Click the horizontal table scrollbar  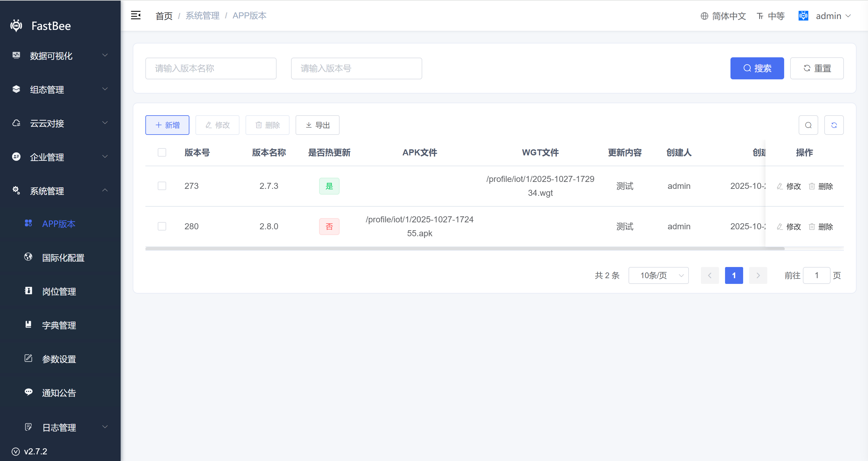click(464, 249)
